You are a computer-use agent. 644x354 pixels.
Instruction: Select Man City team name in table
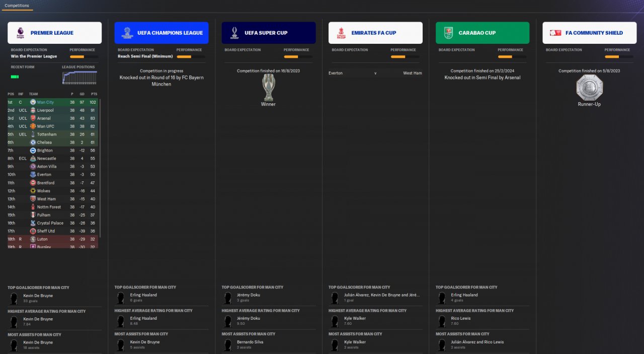pyautogui.click(x=45, y=102)
